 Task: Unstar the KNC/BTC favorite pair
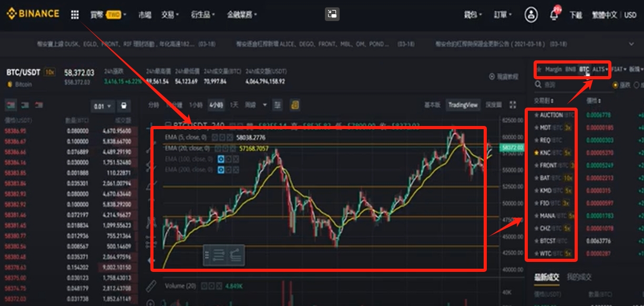click(537, 153)
